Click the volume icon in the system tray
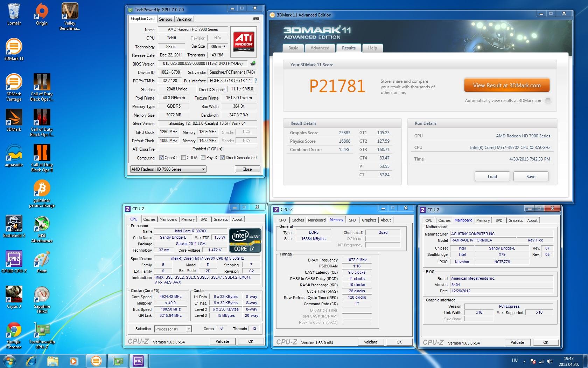Viewport: 588px width, 368px height. 550,361
